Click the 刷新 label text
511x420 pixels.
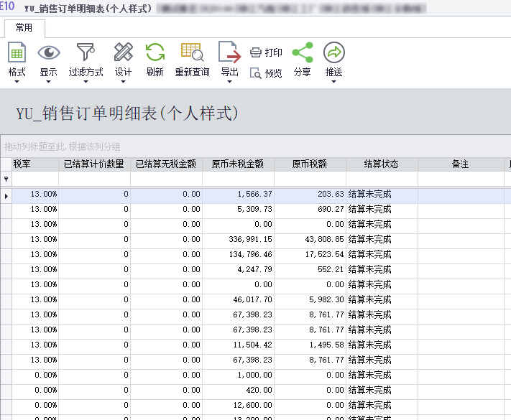pyautogui.click(x=155, y=72)
